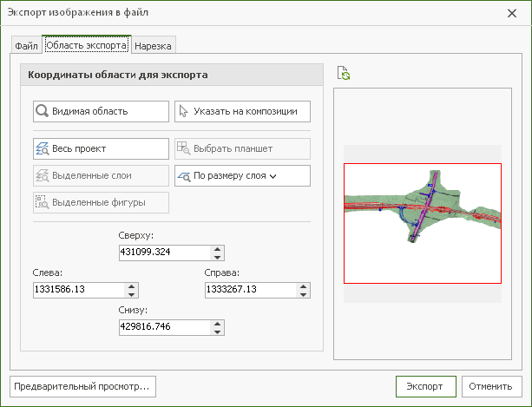Open Предварительный просмотр dialog
532x407 pixels.
82,386
